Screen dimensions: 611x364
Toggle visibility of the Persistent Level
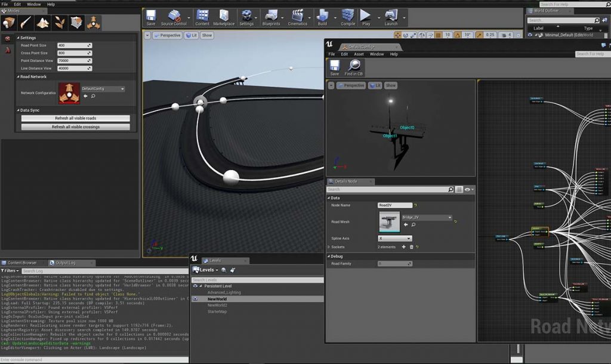pos(195,286)
